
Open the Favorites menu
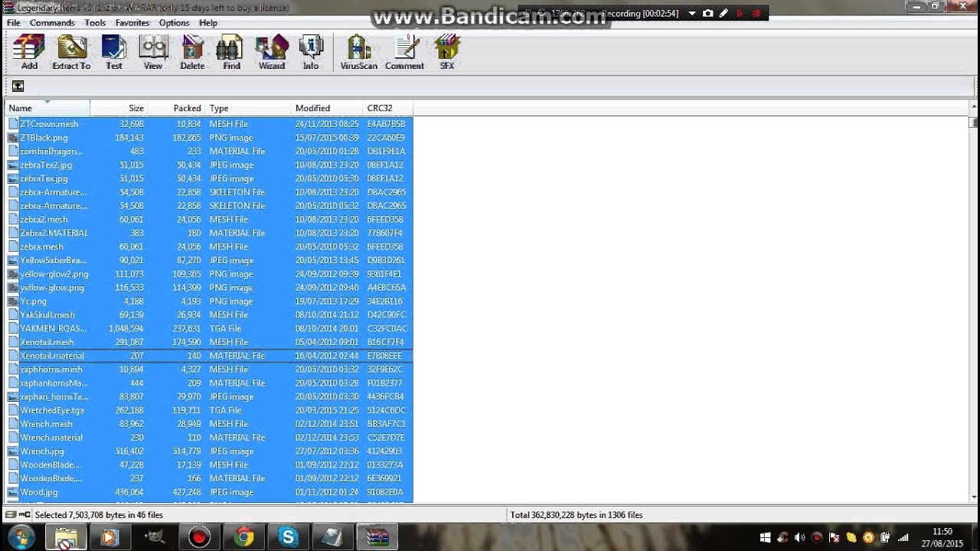pos(132,23)
